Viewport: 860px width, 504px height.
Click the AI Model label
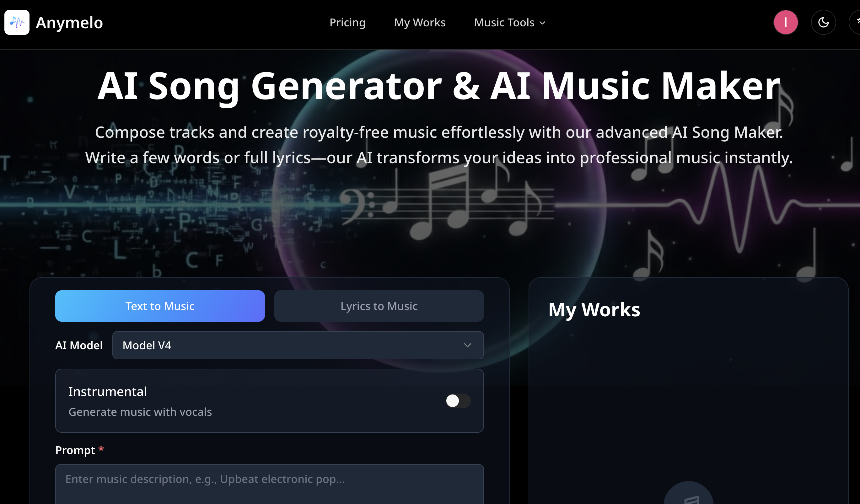pyautogui.click(x=79, y=345)
